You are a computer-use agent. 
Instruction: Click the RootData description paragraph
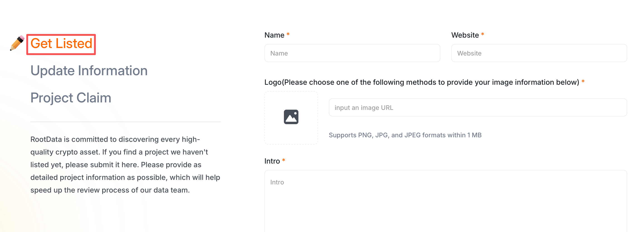[125, 164]
